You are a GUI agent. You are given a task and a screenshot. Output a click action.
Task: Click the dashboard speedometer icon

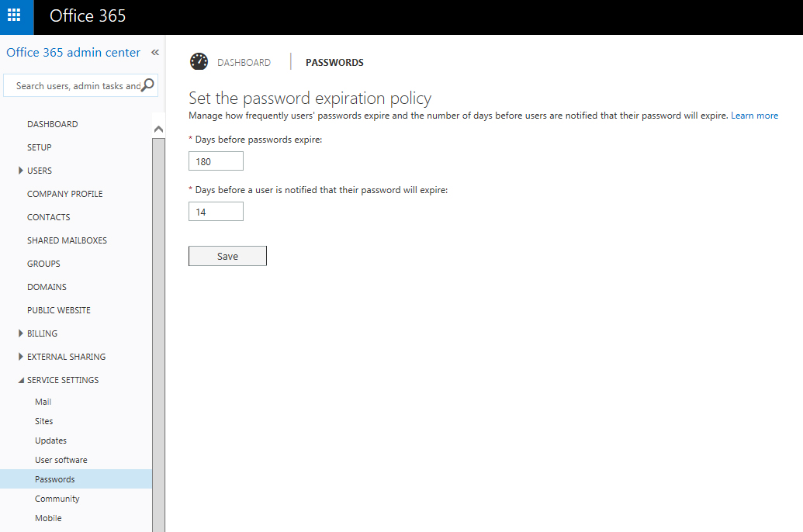tap(199, 61)
